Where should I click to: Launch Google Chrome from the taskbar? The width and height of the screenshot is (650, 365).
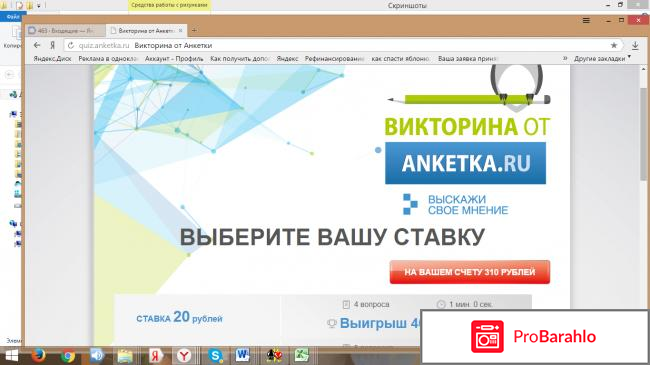[x=68, y=356]
